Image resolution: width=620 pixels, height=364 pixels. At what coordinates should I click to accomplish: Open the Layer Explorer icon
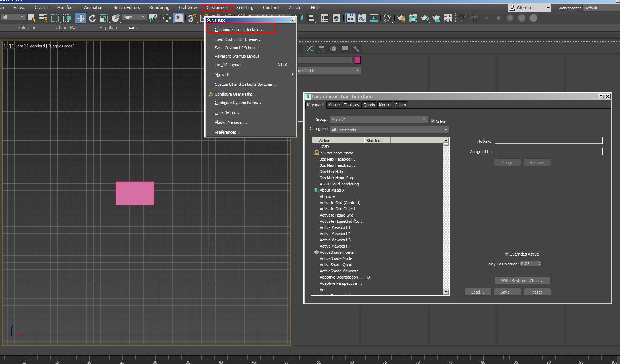pyautogui.click(x=336, y=18)
